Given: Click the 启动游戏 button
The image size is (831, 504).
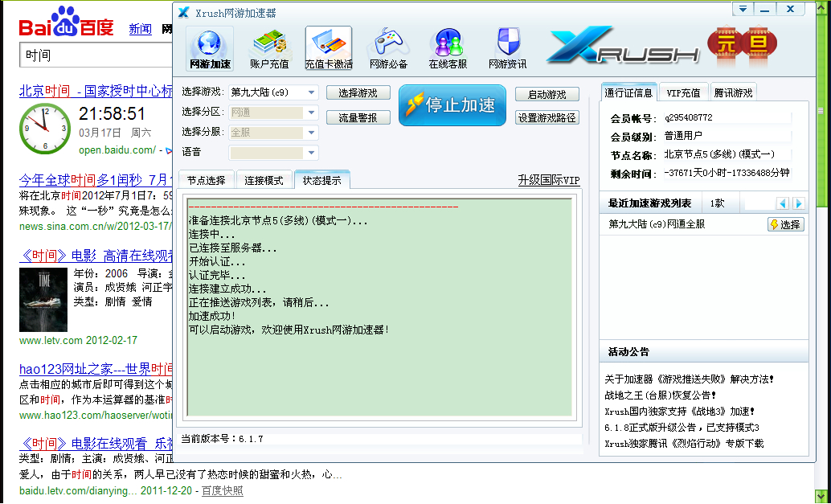Looking at the screenshot, I should pos(547,94).
